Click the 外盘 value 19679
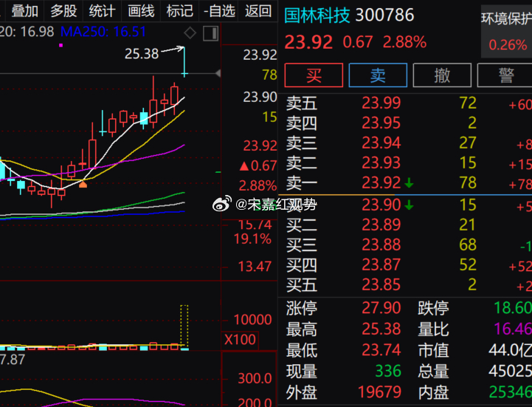Viewport: 532px width, 407px height. 380,392
